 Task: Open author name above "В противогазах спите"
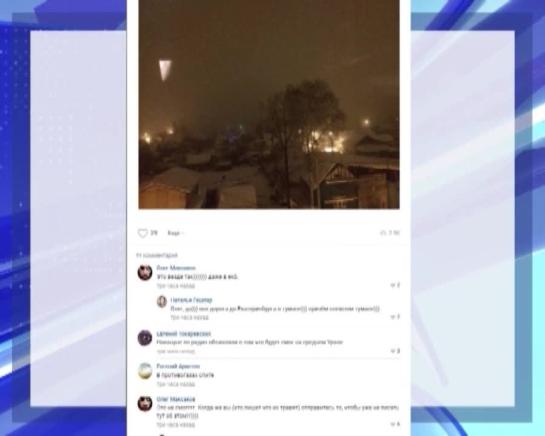pos(178,366)
